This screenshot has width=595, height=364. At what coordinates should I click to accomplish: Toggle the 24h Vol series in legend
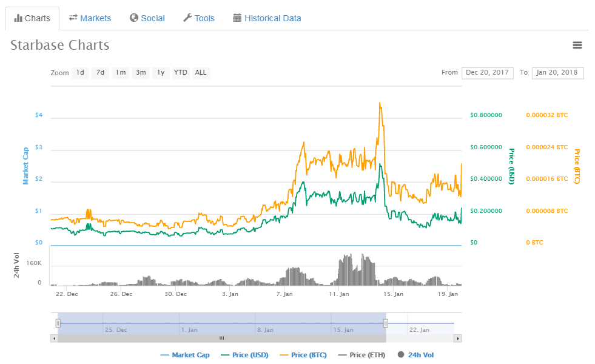click(x=416, y=355)
